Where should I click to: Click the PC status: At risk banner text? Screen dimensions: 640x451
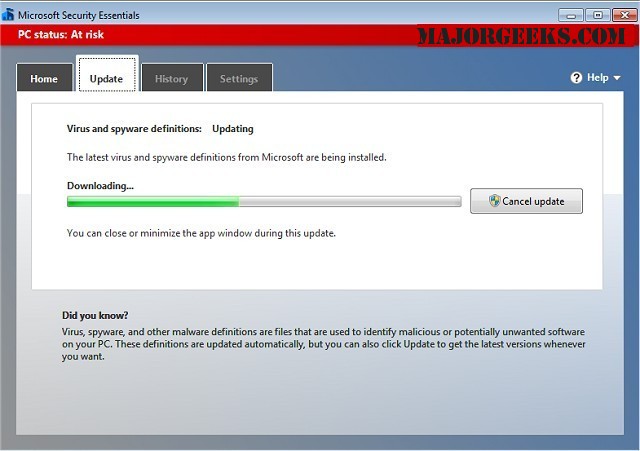[61, 35]
